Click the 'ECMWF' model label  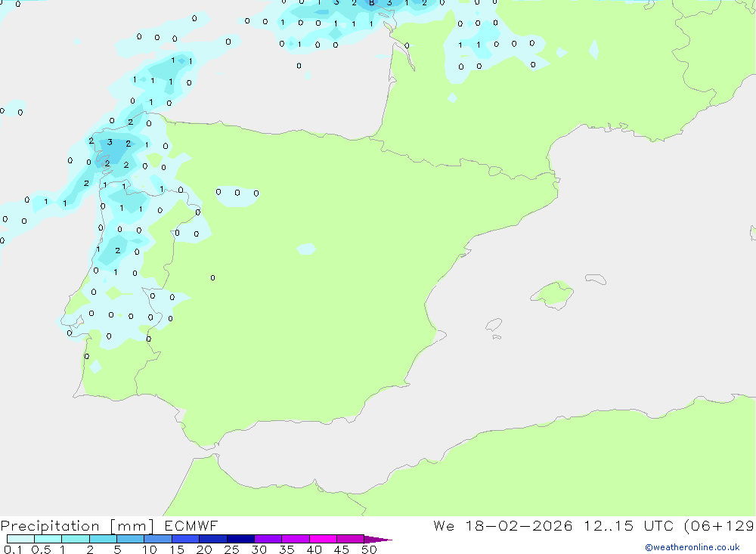tap(191, 525)
